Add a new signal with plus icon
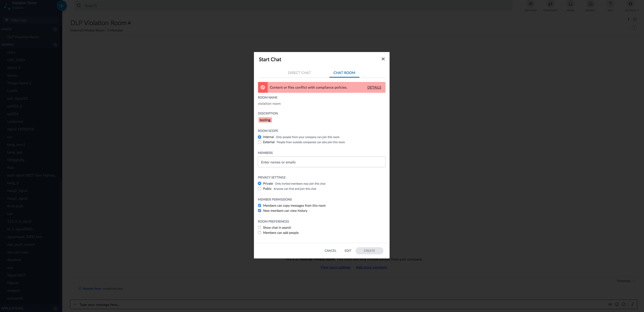The height and width of the screenshot is (312, 644). coord(55,45)
